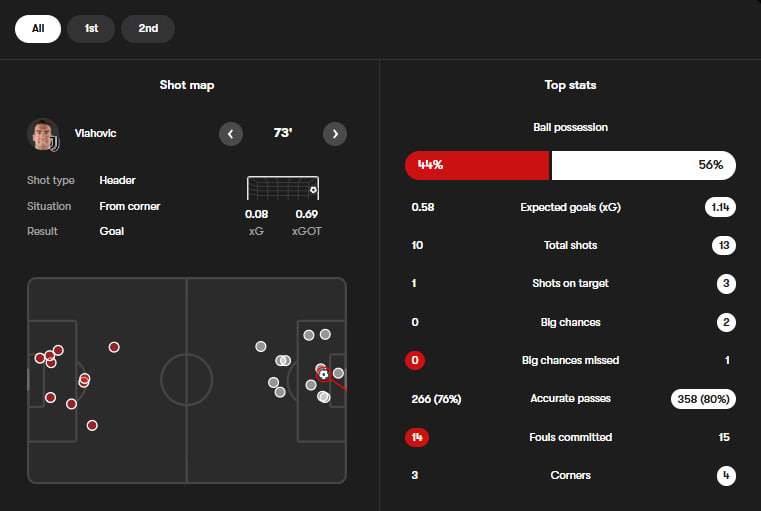Click Vlahovic's player avatar photo

pyautogui.click(x=43, y=134)
